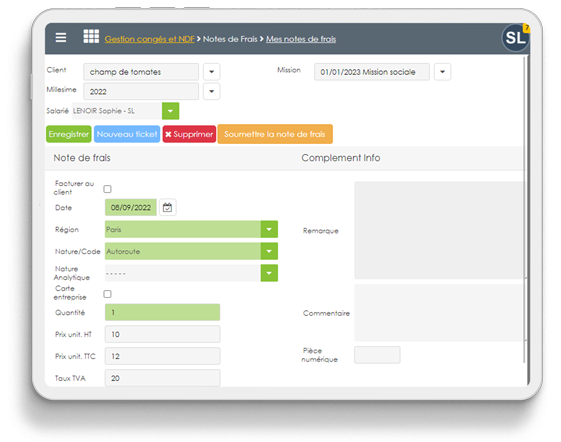Open the Mes notes de frais link
This screenshot has height=442, width=561.
[x=301, y=39]
